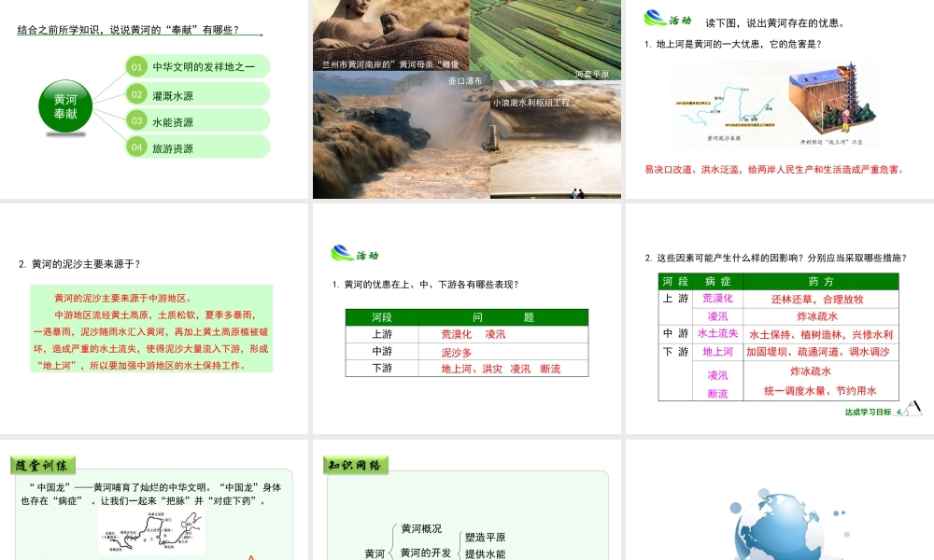Screen dimensions: 934x560
Task: Click the 随堂训练 banner label
Action: click(43, 466)
